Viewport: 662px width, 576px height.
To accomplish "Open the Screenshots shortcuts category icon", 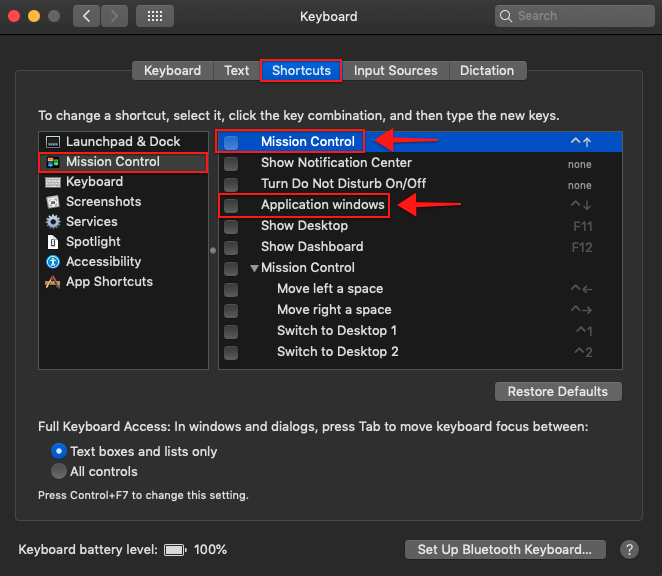I will click(53, 202).
